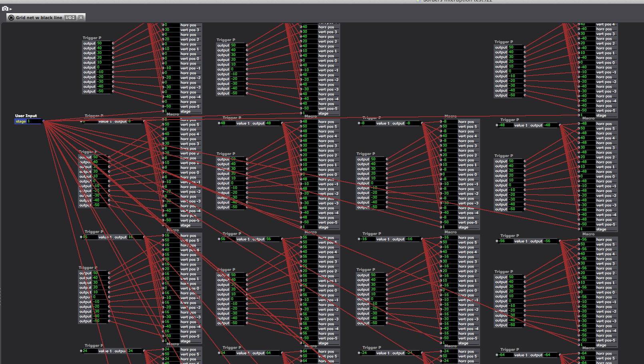The image size is (644, 364).
Task: Click the 'output 16' value field
Action: click(x=135, y=237)
